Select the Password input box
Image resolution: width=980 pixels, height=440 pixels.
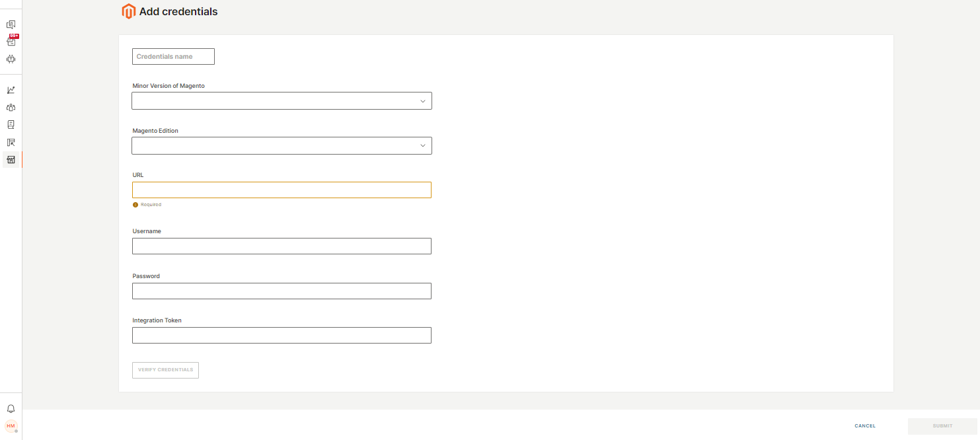[x=282, y=291]
